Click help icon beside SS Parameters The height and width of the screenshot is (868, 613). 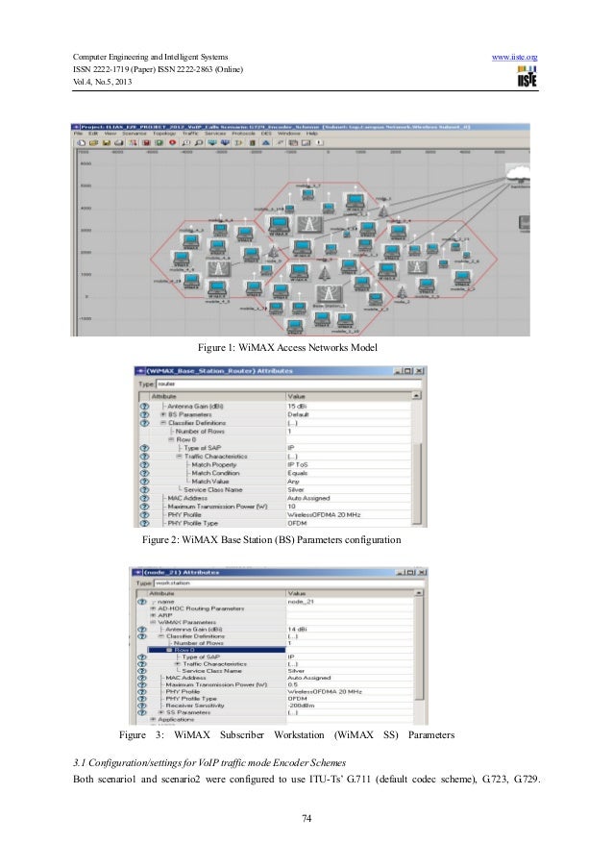(x=141, y=712)
